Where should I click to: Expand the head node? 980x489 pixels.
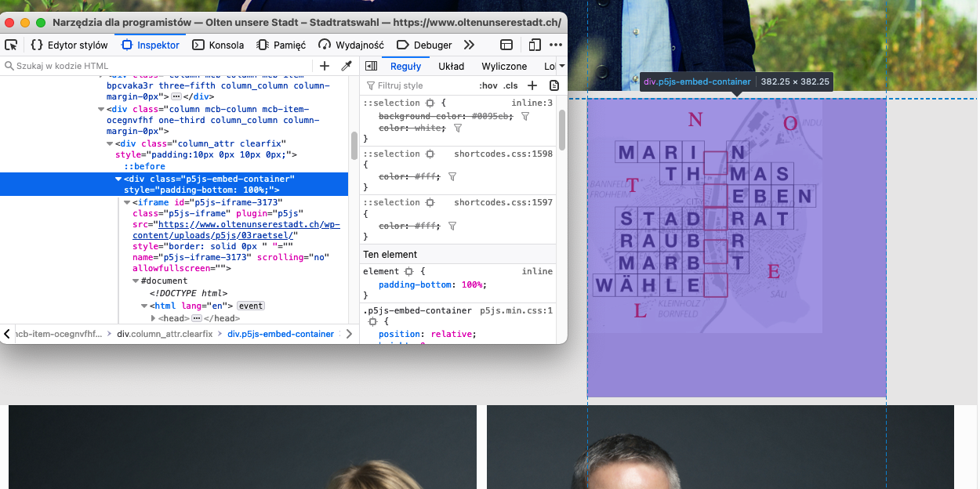coord(153,318)
